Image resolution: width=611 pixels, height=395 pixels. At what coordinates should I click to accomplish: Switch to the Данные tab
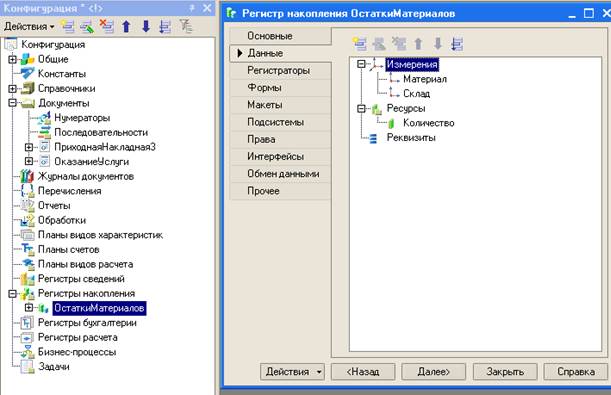281,53
